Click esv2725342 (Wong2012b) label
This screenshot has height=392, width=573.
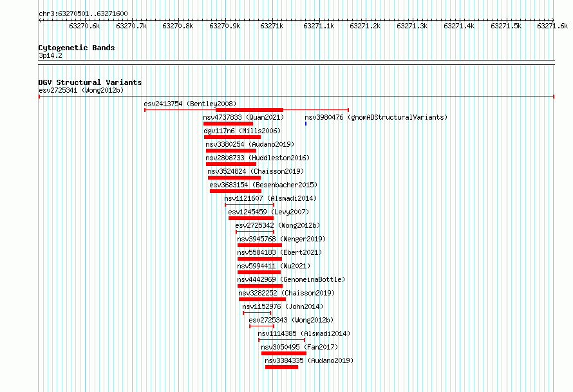click(277, 225)
